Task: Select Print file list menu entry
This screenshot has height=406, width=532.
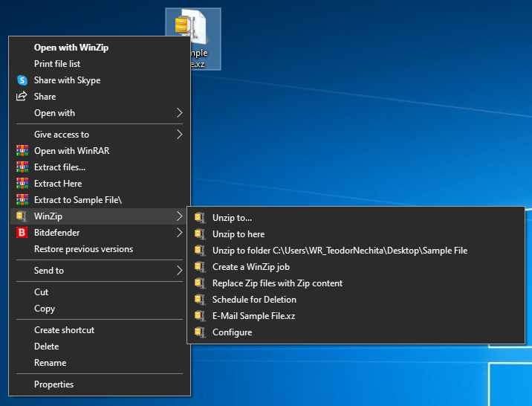Action: (57, 64)
